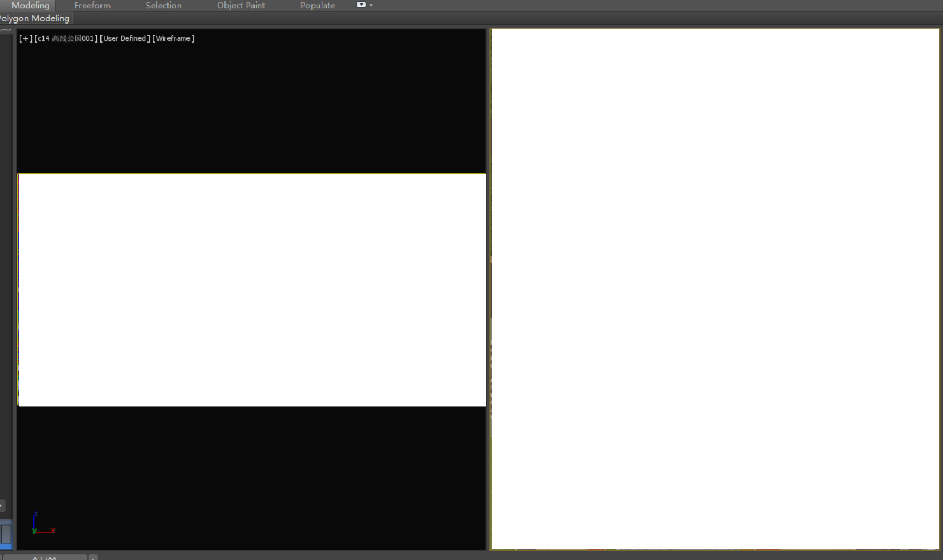
Task: Open dropdown arrow beside ribbon minimize icon
Action: [x=371, y=5]
